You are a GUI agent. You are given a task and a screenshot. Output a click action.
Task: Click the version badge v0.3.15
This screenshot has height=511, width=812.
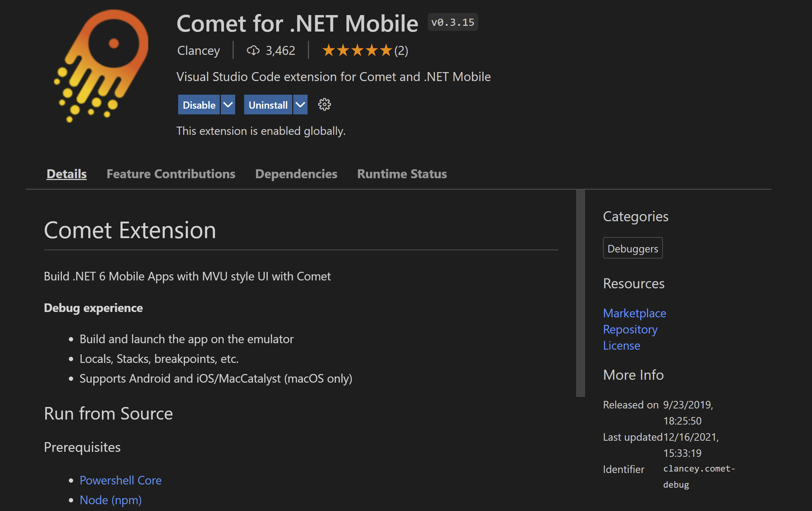[x=452, y=22]
